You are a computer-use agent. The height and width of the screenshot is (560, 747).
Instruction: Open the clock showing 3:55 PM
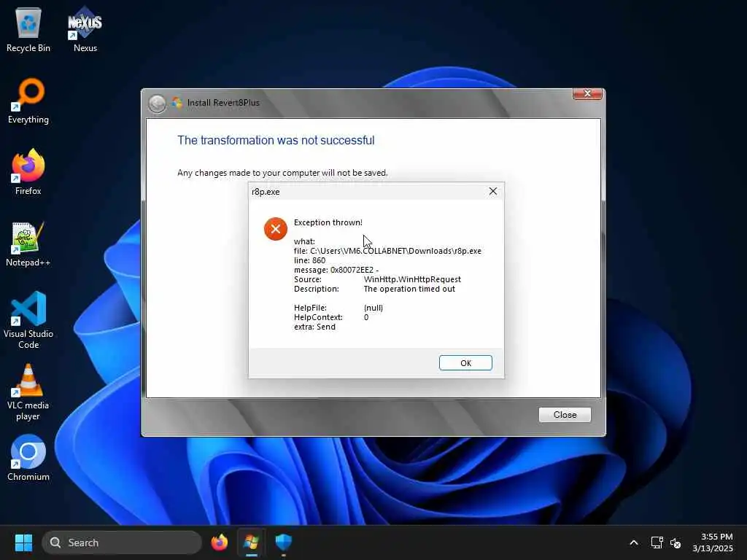point(713,542)
